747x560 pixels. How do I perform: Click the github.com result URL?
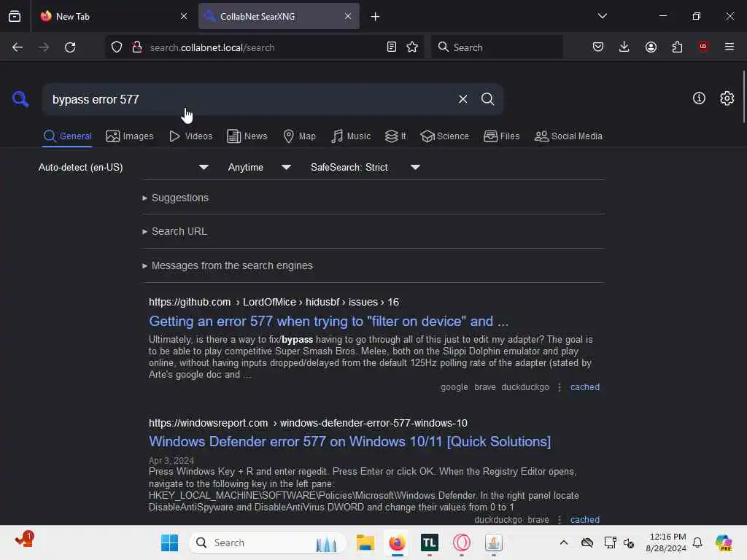click(x=274, y=302)
